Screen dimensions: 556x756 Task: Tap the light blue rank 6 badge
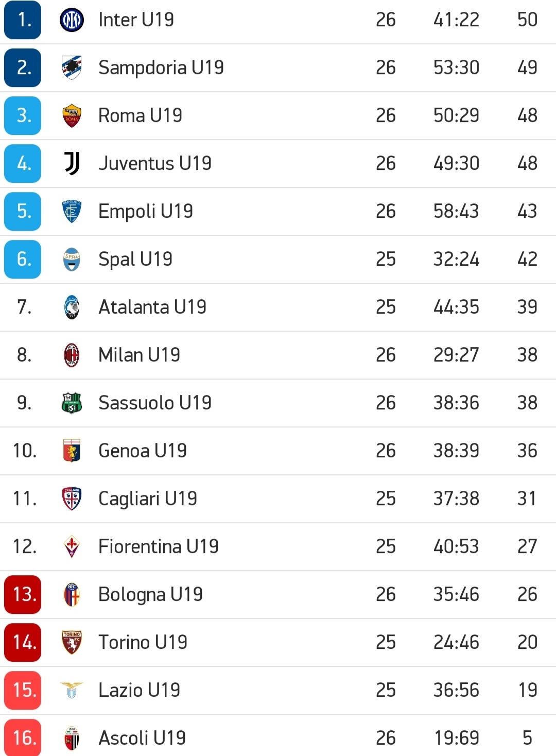coord(23,260)
